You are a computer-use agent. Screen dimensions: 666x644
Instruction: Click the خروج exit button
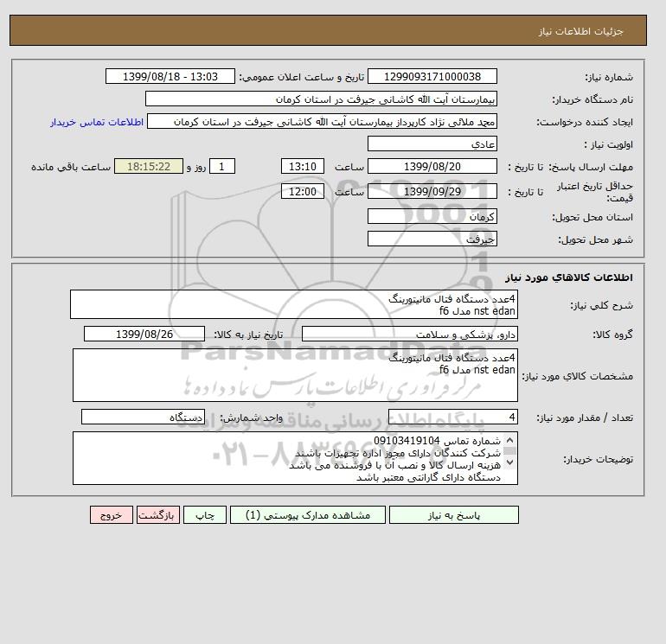(112, 515)
